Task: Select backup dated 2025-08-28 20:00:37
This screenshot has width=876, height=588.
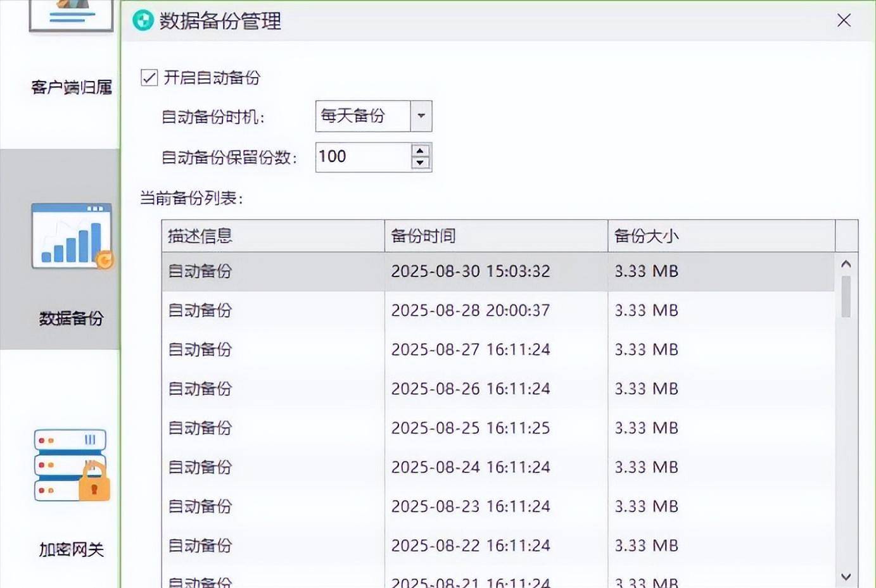Action: tap(498, 311)
